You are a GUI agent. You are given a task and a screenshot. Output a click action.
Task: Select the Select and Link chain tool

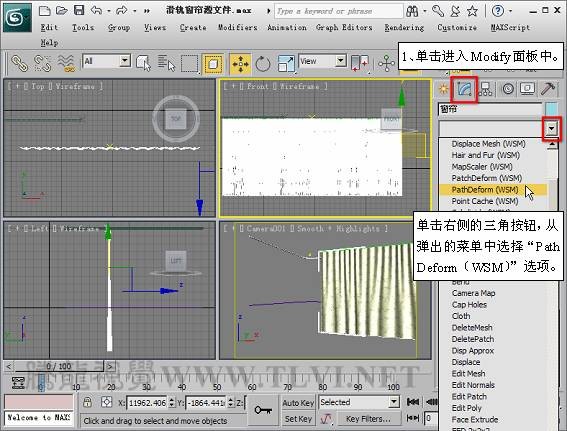point(19,63)
